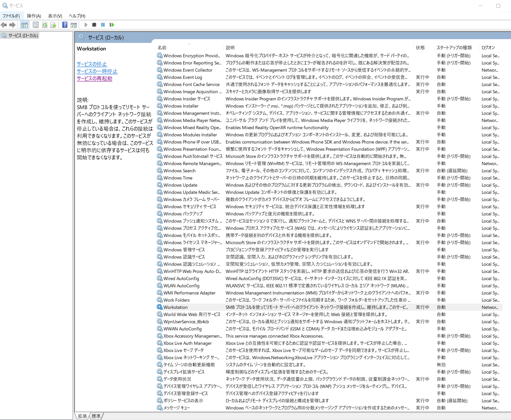Screen dimensions: 511x420
Task: Select the gear icon beside Work Folders
Action: pos(160,300)
